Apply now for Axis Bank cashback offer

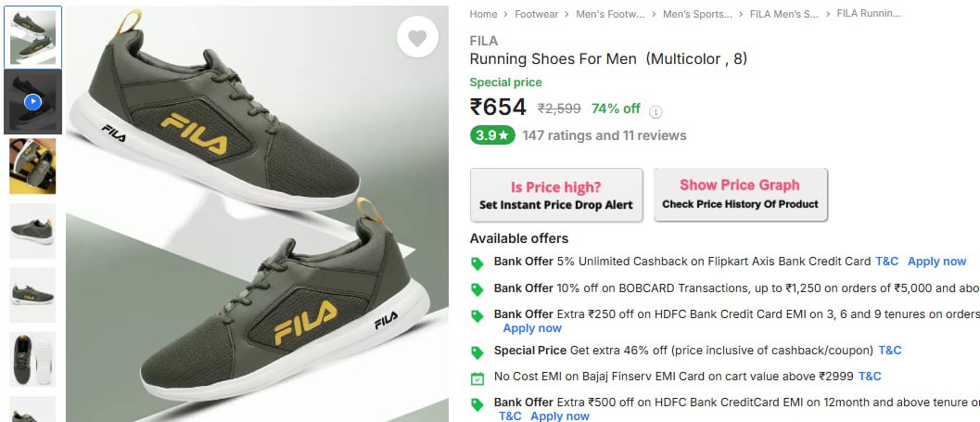[936, 262]
